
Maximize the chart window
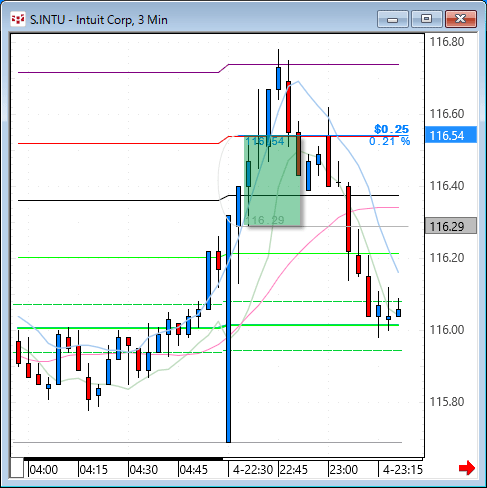click(x=426, y=19)
